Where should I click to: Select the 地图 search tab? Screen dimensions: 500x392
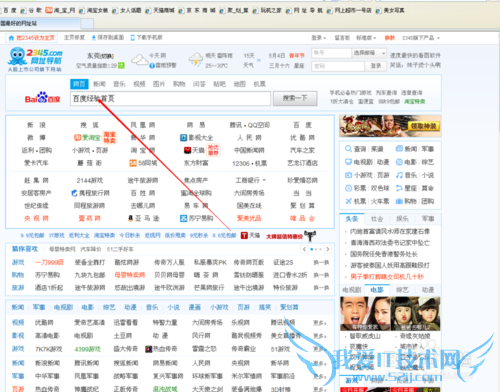(239, 84)
